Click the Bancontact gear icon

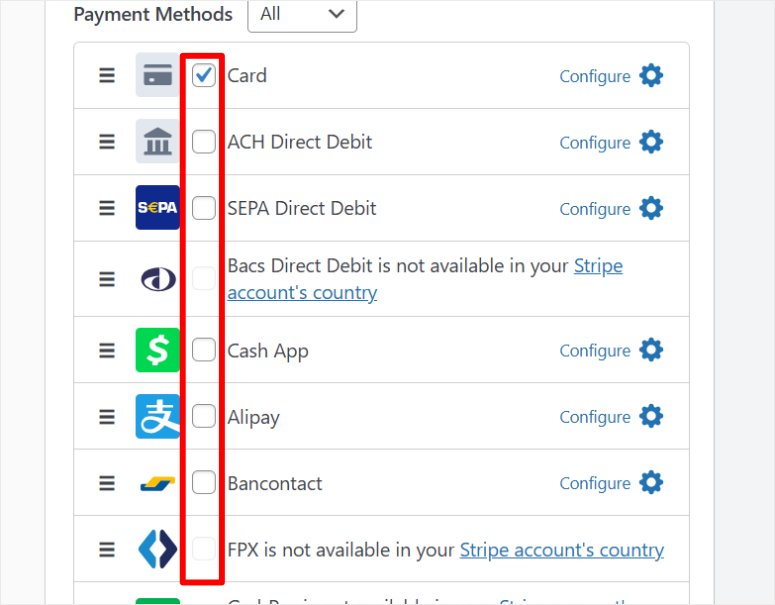[x=651, y=483]
